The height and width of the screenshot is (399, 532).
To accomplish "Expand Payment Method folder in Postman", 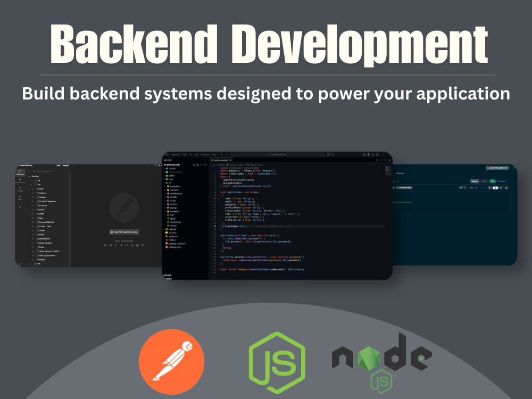I will (x=33, y=222).
